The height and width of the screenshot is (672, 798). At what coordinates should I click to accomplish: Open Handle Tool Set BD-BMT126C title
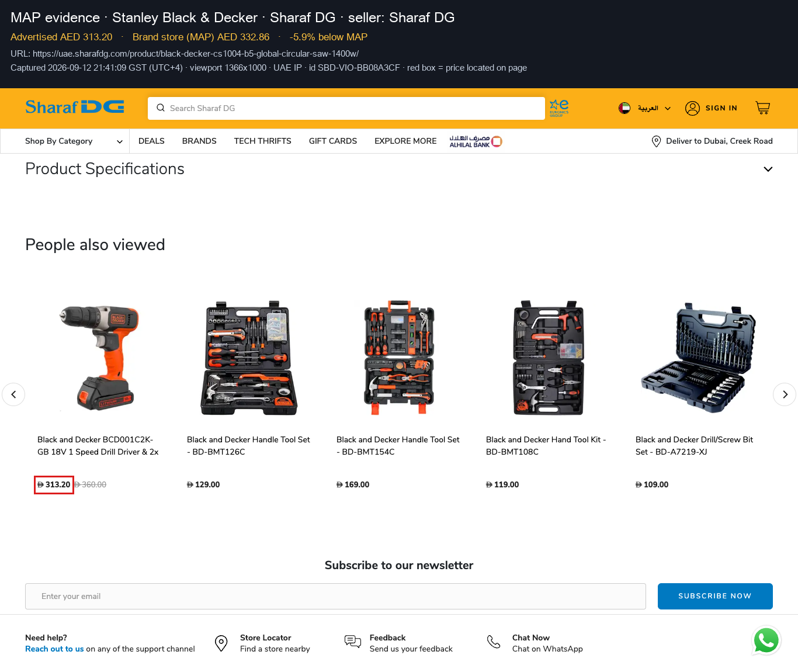tap(248, 446)
